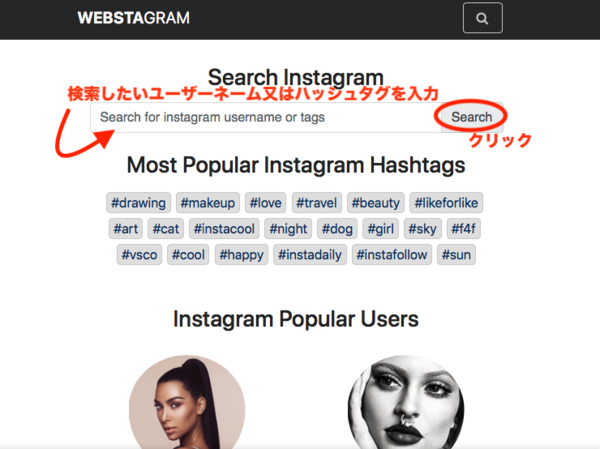600x449 pixels.
Task: Open the #beauty hashtag
Action: pos(375,202)
